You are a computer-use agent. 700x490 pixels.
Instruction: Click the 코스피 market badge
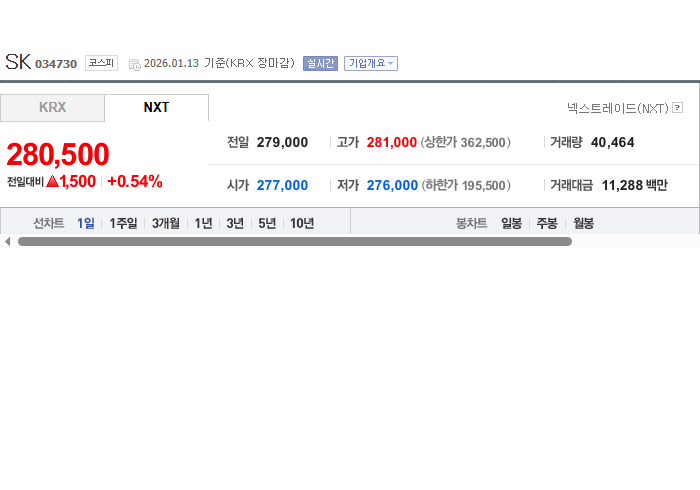(101, 63)
